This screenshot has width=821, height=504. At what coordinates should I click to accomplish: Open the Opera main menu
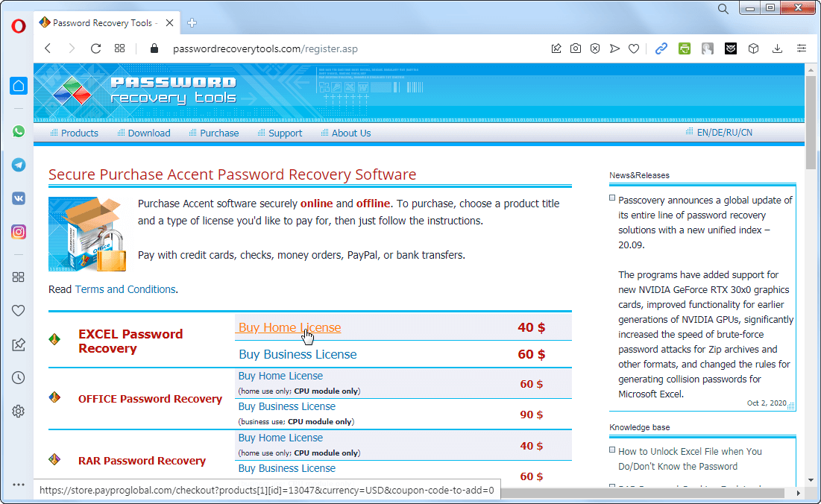coord(19,25)
